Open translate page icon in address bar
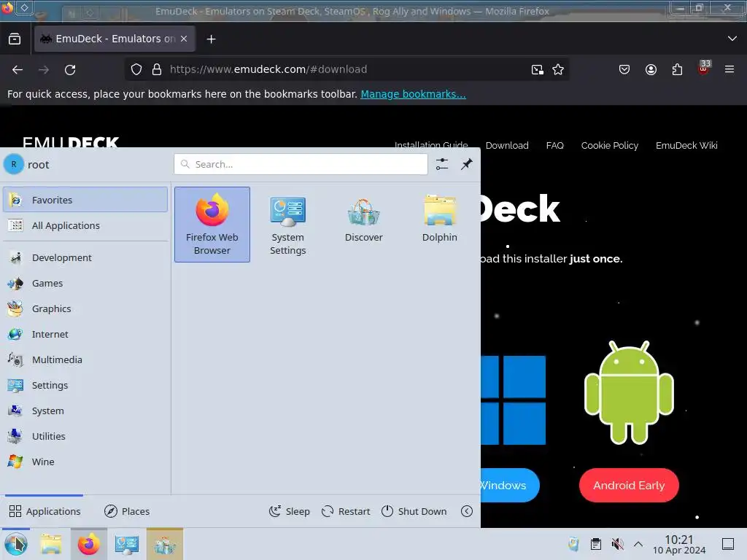This screenshot has width=747, height=560. click(x=538, y=69)
